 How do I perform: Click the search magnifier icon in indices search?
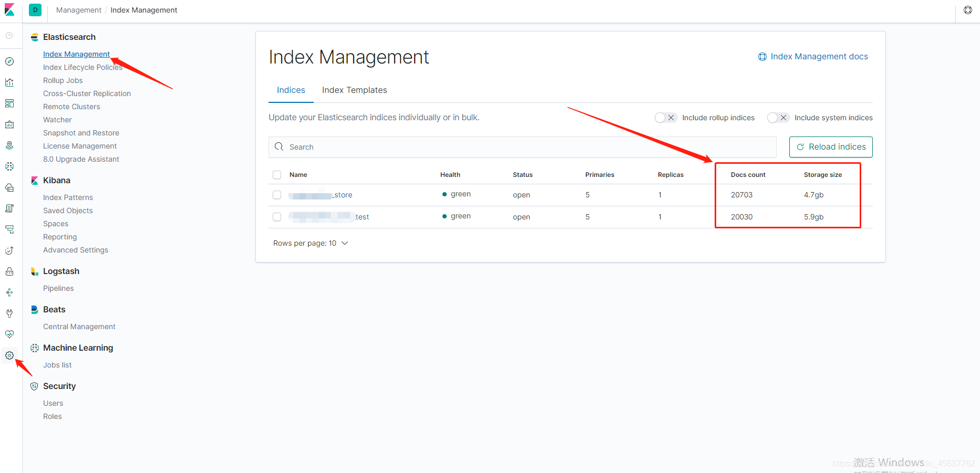279,147
